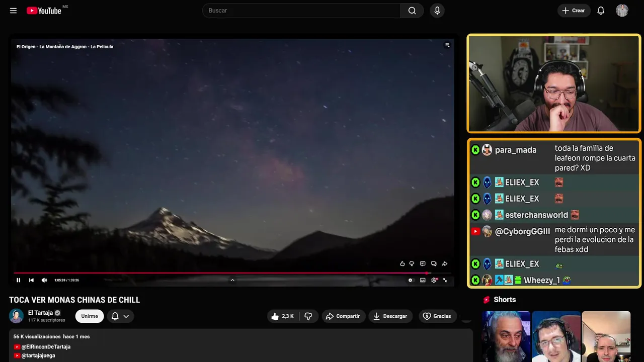
Task: Open the YouTube hamburger guide menu
Action: pos(13,11)
